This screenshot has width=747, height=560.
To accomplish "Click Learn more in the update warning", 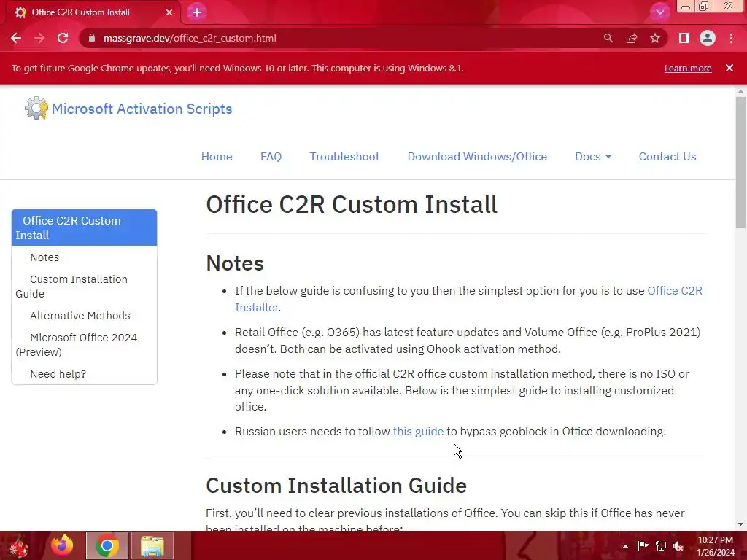I will coord(688,68).
